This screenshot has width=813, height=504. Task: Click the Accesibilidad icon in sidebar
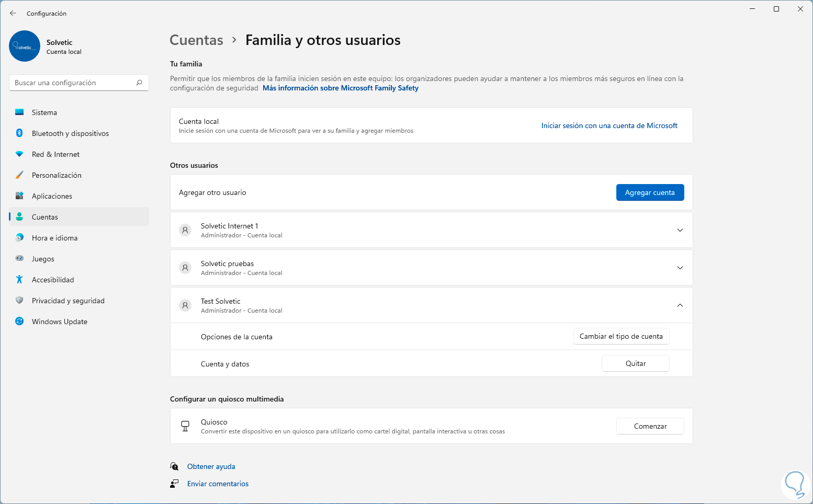coord(19,280)
